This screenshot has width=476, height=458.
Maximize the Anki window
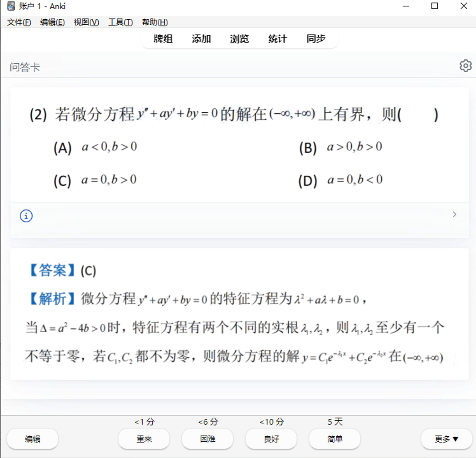[x=434, y=6]
